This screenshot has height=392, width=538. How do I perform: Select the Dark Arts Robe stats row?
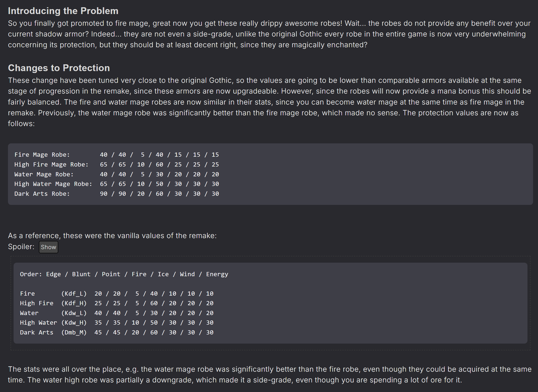117,194
